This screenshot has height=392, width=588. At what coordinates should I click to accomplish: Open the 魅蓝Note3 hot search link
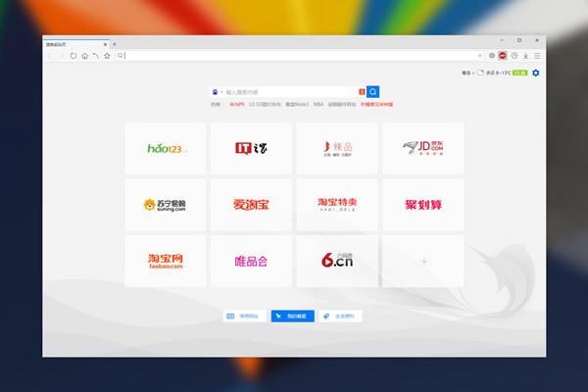(297, 104)
